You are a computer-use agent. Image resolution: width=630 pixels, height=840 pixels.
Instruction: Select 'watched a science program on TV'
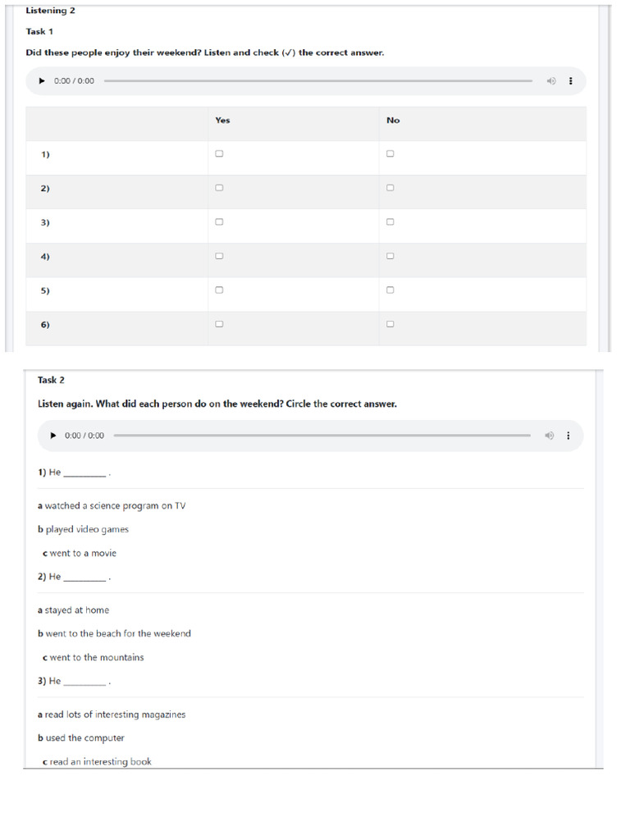click(112, 506)
